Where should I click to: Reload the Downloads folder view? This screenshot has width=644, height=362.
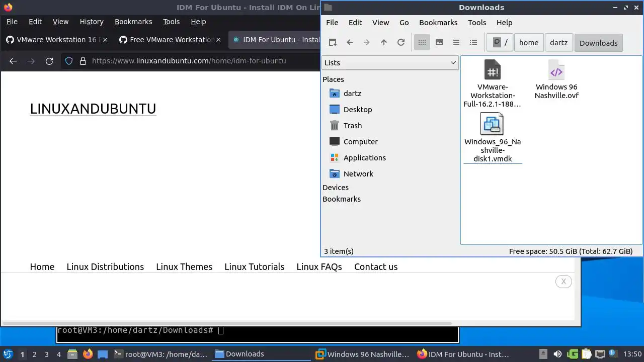(x=401, y=43)
